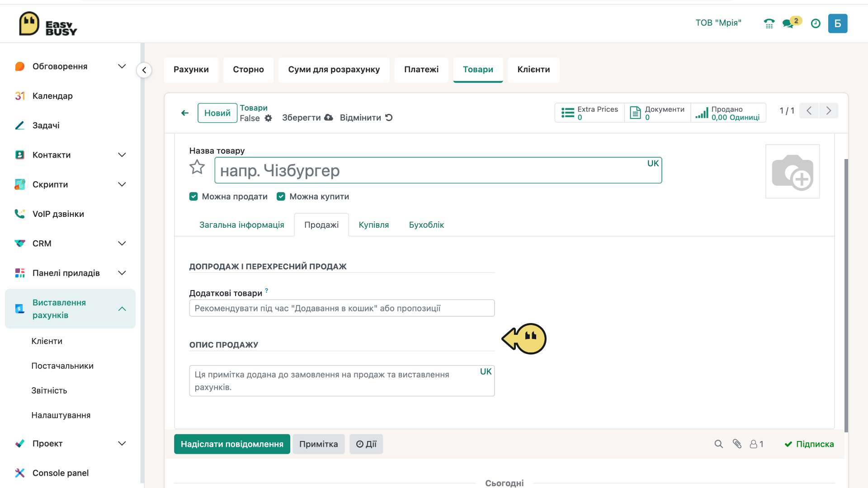Click Відмінити to discard changes
This screenshot has height=488, width=868.
(x=366, y=118)
